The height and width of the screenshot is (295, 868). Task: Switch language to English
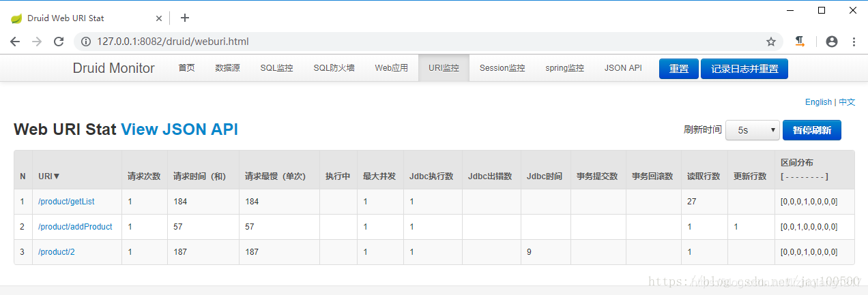818,102
